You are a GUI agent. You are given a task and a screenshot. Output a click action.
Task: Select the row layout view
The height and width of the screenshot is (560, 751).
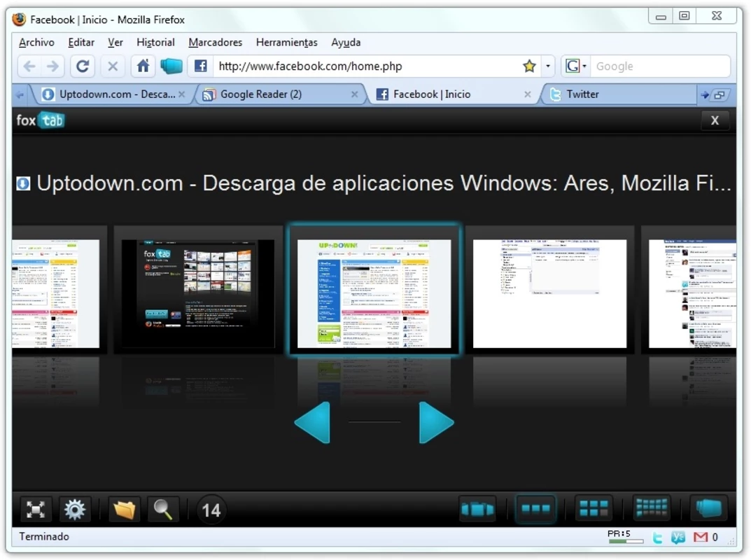(x=535, y=509)
